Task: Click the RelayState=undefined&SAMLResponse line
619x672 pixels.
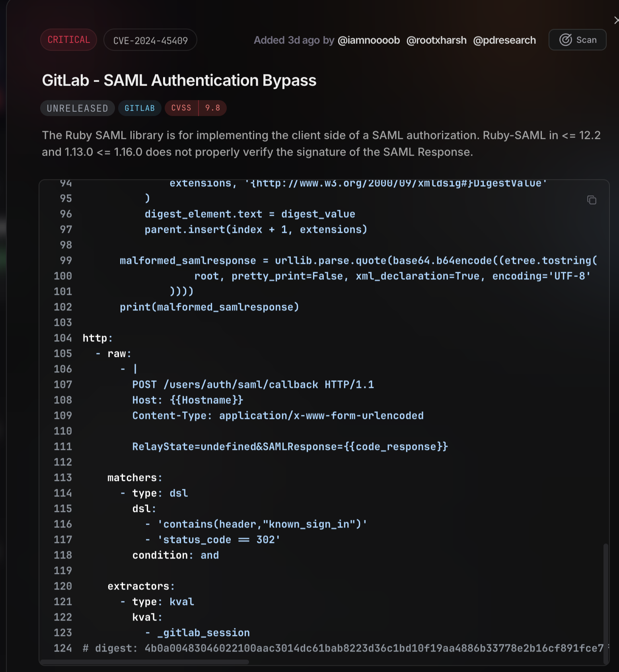Action: point(290,447)
